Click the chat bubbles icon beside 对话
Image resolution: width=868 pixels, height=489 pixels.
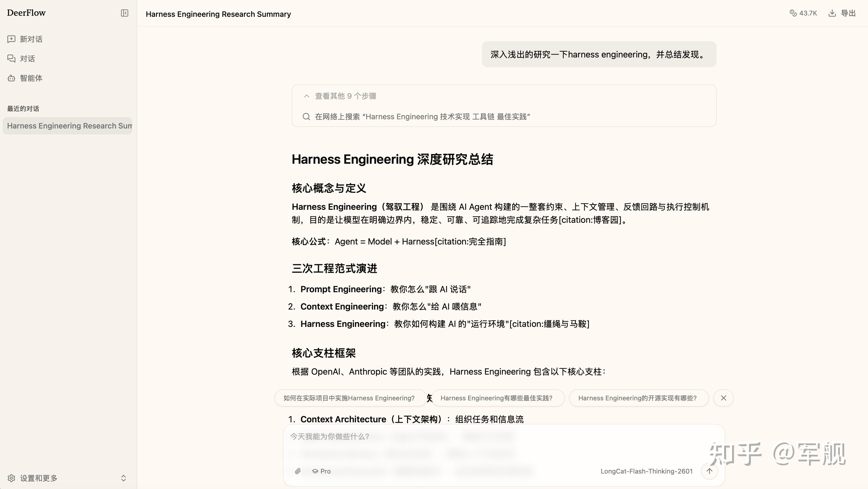[x=11, y=59]
